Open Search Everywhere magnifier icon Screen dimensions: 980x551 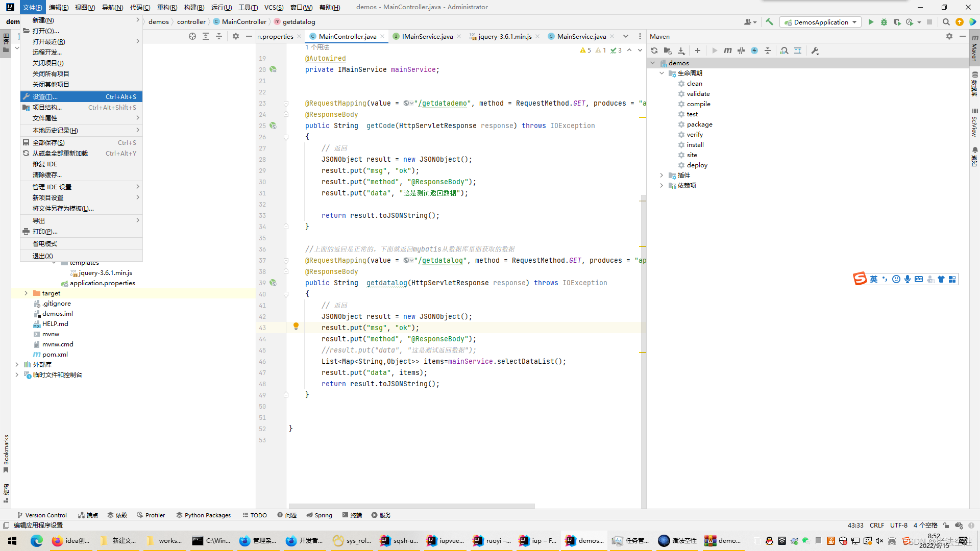946,22
